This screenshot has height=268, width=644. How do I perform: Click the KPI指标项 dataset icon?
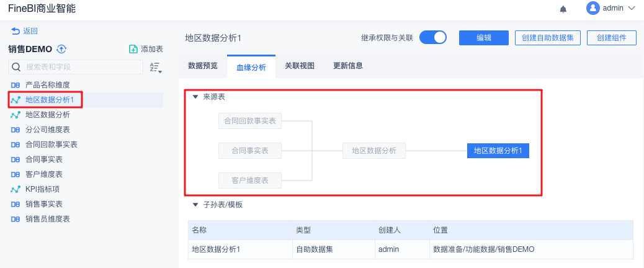tap(16, 189)
